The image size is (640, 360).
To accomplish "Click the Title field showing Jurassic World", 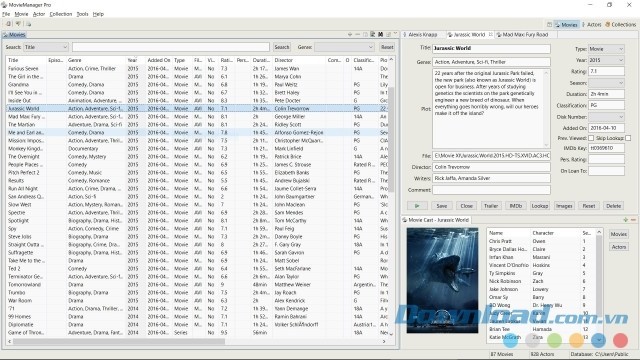I will tap(491, 49).
